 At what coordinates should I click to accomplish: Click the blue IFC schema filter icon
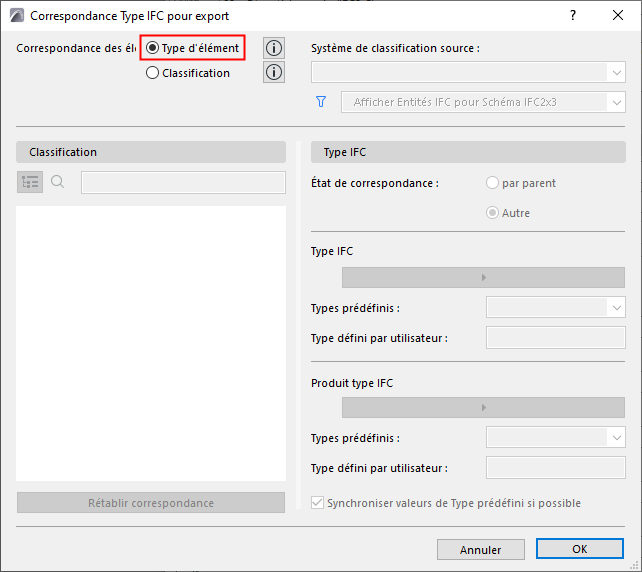click(321, 102)
